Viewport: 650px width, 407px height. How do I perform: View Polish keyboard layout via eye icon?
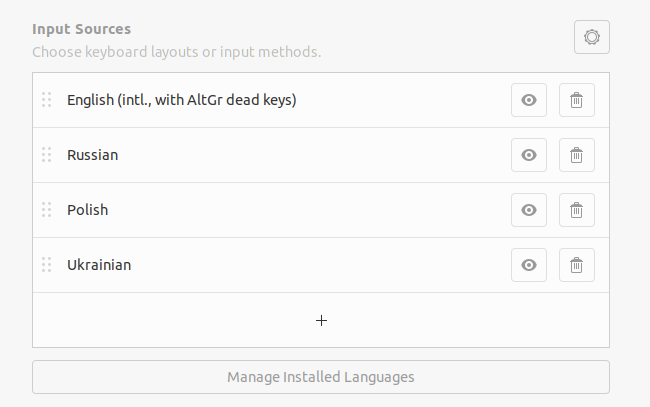click(529, 210)
